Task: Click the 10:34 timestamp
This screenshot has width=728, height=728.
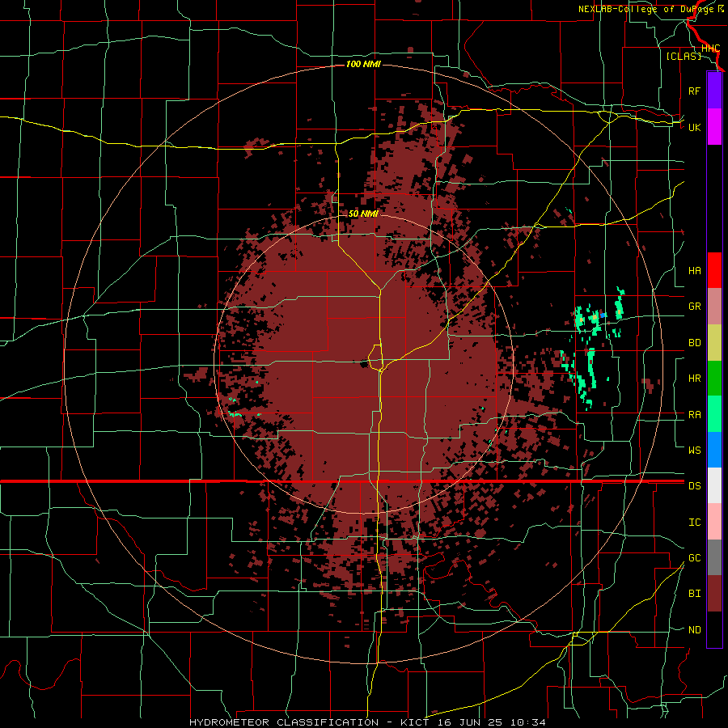Action: (528, 722)
